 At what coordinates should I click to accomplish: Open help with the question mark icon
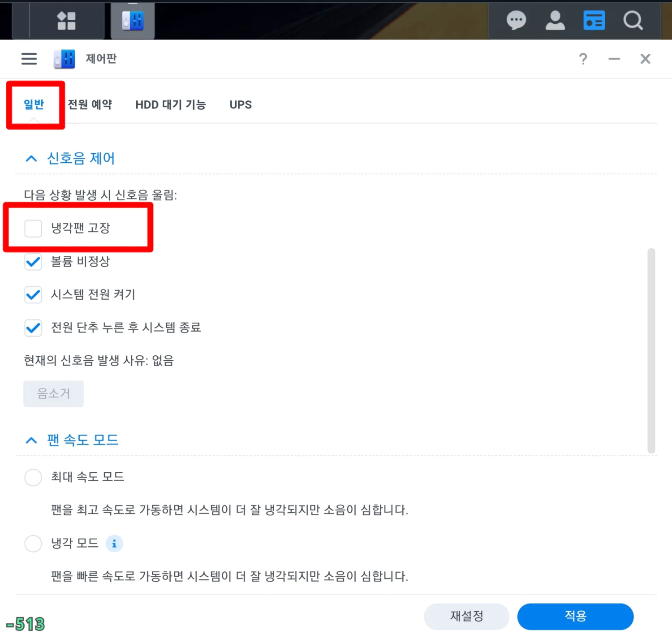[583, 59]
